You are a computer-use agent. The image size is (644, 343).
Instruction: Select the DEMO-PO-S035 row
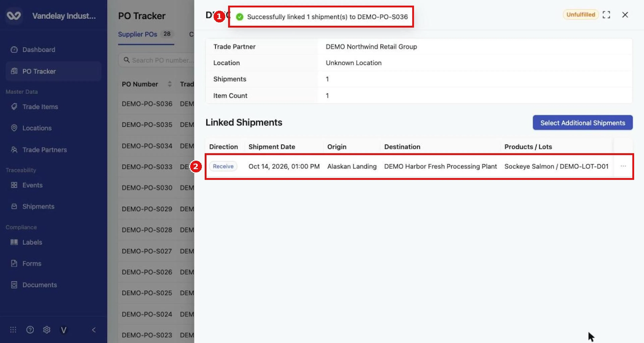[156, 125]
